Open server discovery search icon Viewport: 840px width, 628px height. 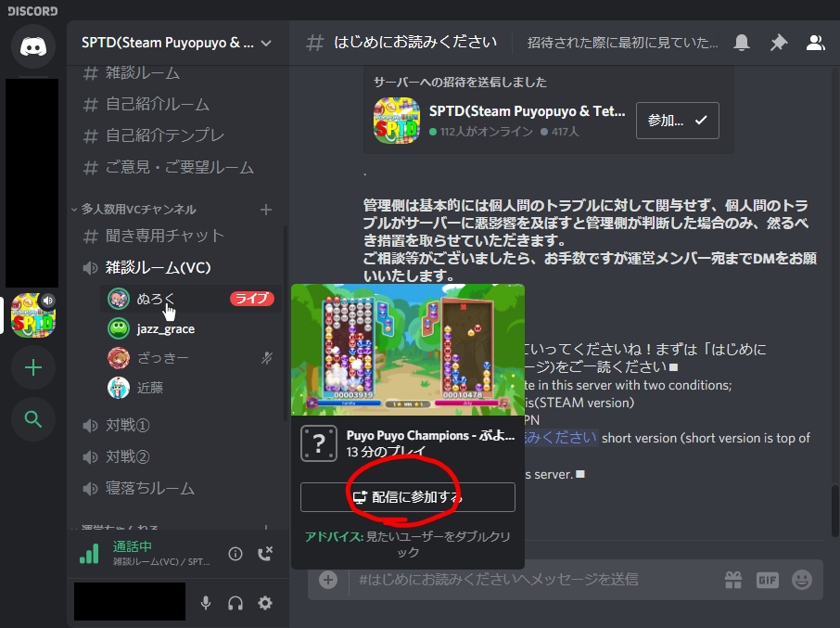coord(33,420)
